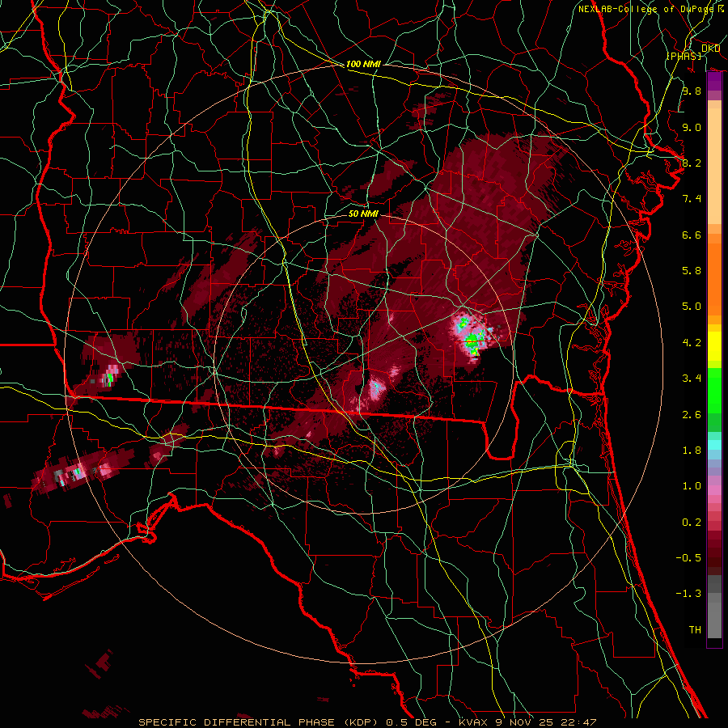
Task: Click the "[PHAS]" label above the legend
Action: click(x=684, y=56)
